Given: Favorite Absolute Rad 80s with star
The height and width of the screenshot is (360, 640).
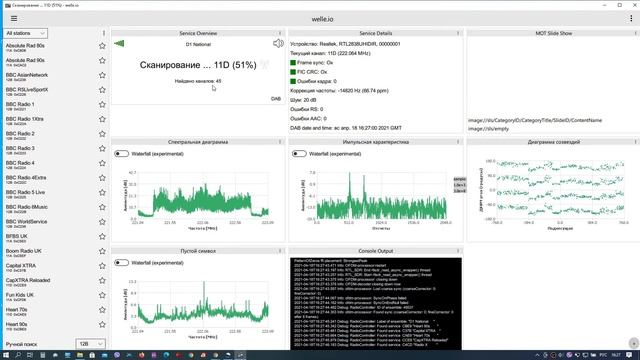Looking at the screenshot, I should [102, 46].
